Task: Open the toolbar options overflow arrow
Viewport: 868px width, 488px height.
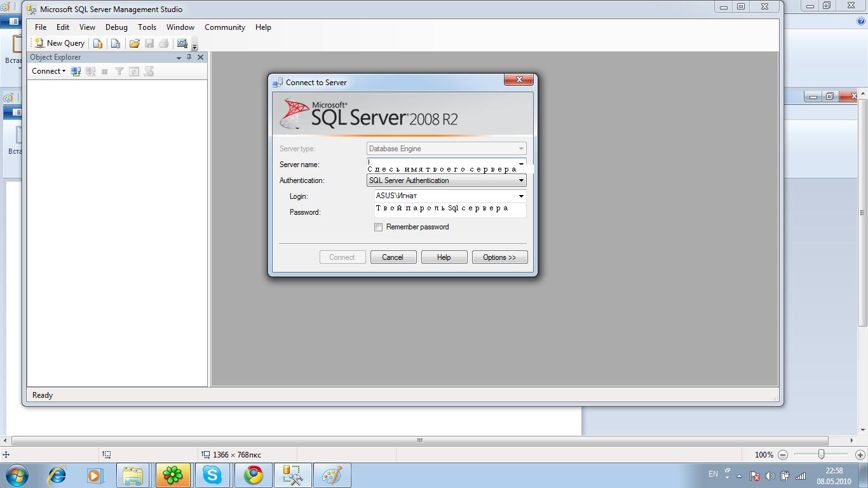Action: click(194, 46)
